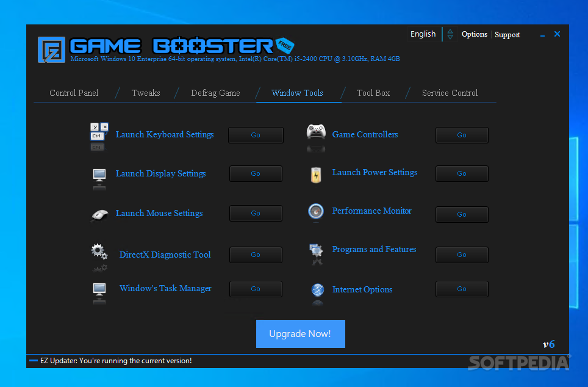Click the Launch Power Settings label
Viewport: 588px width, 387px height.
(375, 172)
